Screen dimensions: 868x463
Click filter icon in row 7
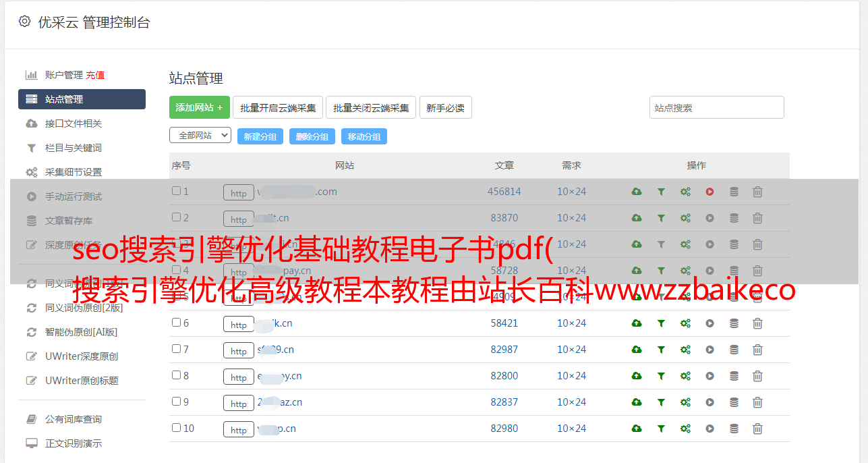(x=661, y=350)
